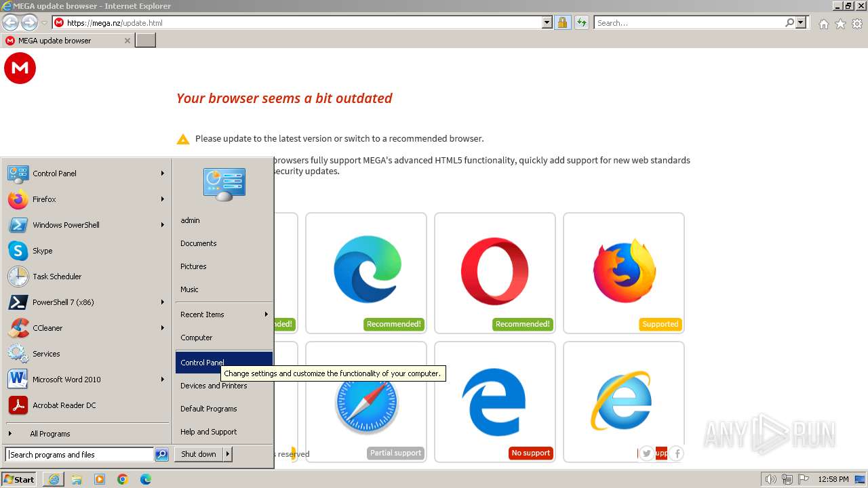Open Devices and Printers
This screenshot has width=868, height=488.
coord(224,386)
